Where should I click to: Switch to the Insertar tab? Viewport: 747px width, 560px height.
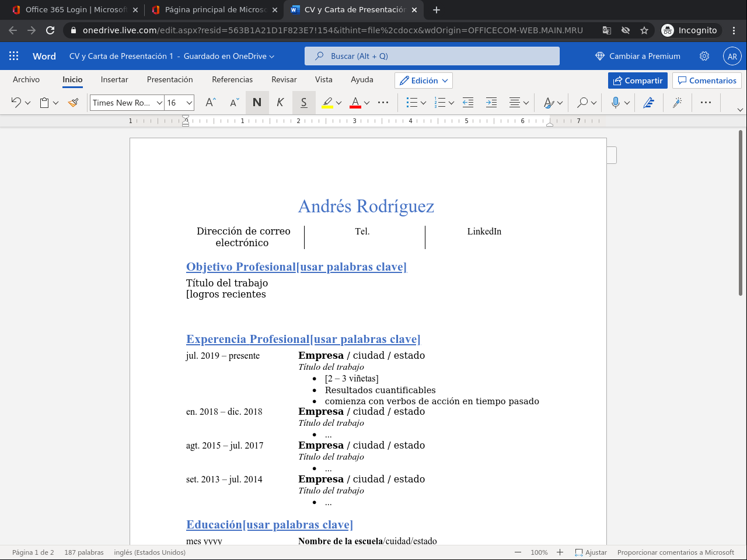pos(114,79)
